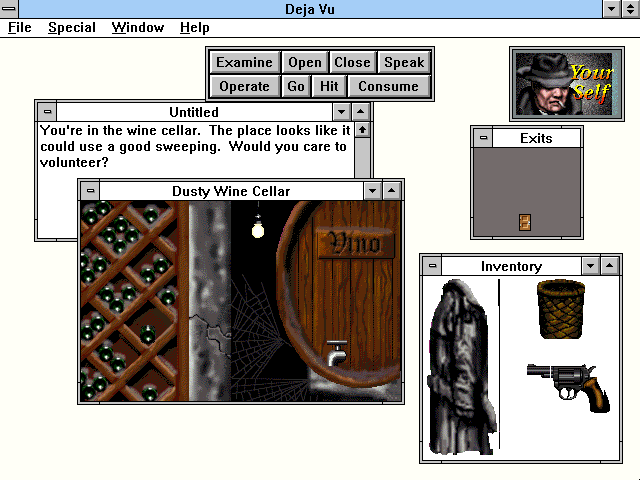Open the Special menu
640x480 pixels.
coord(72,27)
